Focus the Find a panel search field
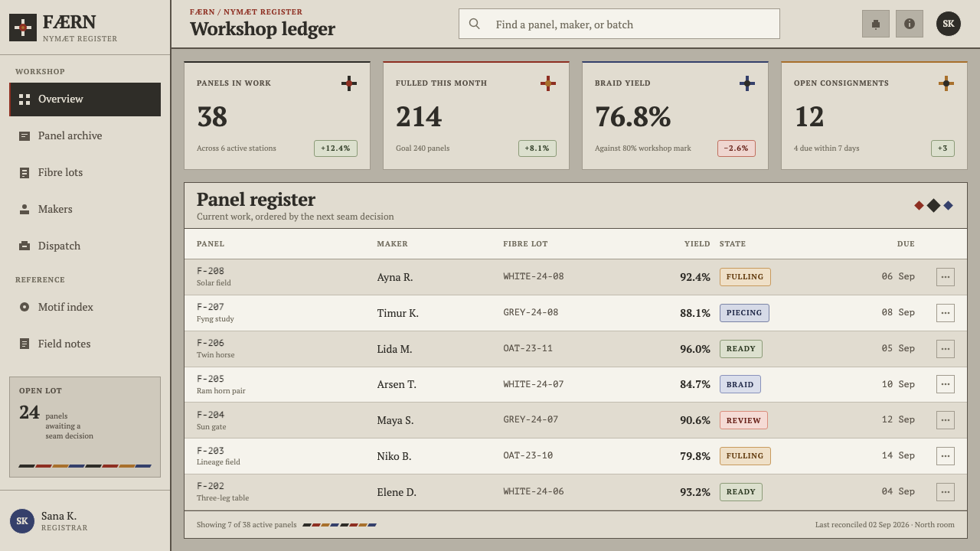980x551 pixels. pyautogui.click(x=619, y=24)
